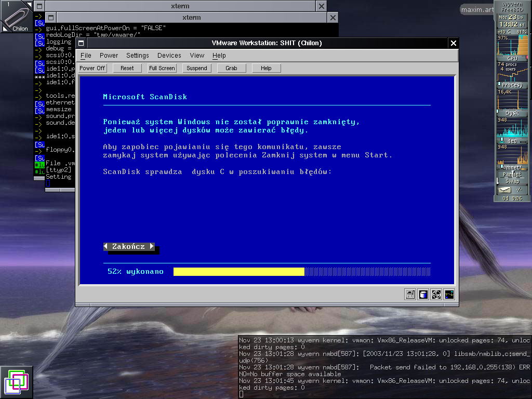Click the hard disk device status icon
The width and height of the screenshot is (532, 399).
(x=423, y=295)
